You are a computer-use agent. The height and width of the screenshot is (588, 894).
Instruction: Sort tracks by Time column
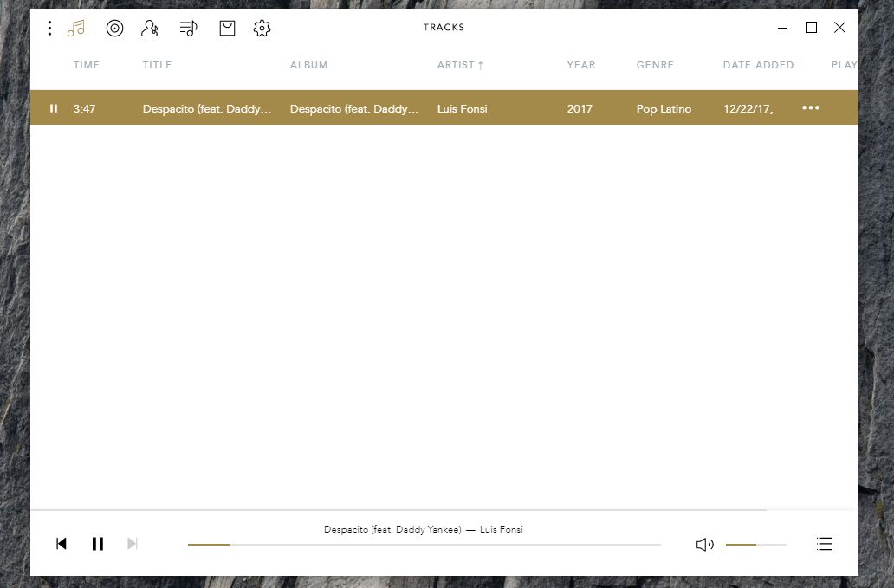coord(87,65)
